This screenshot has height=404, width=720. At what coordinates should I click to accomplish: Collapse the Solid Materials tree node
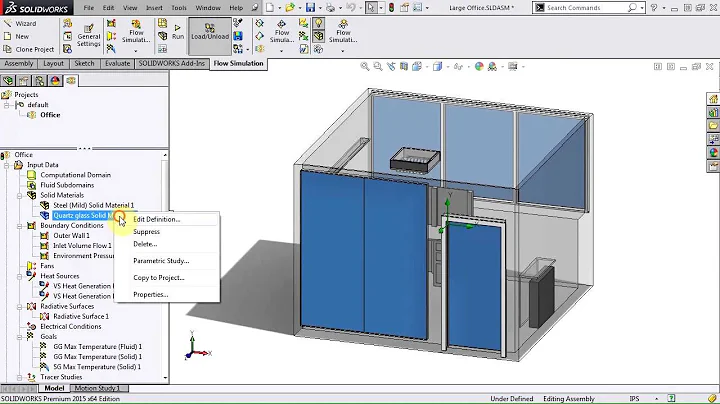[x=20, y=196]
